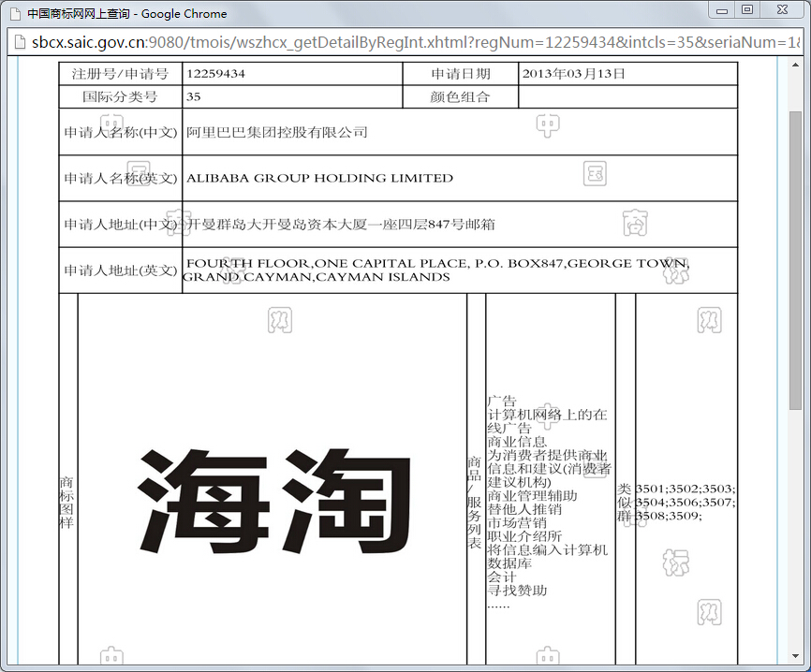Viewport: 811px width, 672px height.
Task: Click the 海淘 trademark image
Action: tap(274, 500)
